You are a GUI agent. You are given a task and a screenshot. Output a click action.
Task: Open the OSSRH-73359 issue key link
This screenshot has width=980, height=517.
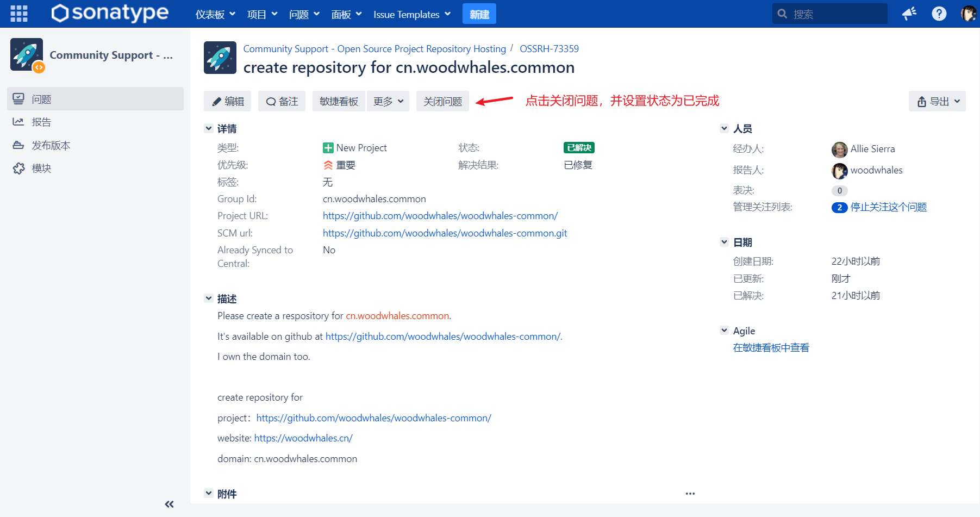point(549,49)
